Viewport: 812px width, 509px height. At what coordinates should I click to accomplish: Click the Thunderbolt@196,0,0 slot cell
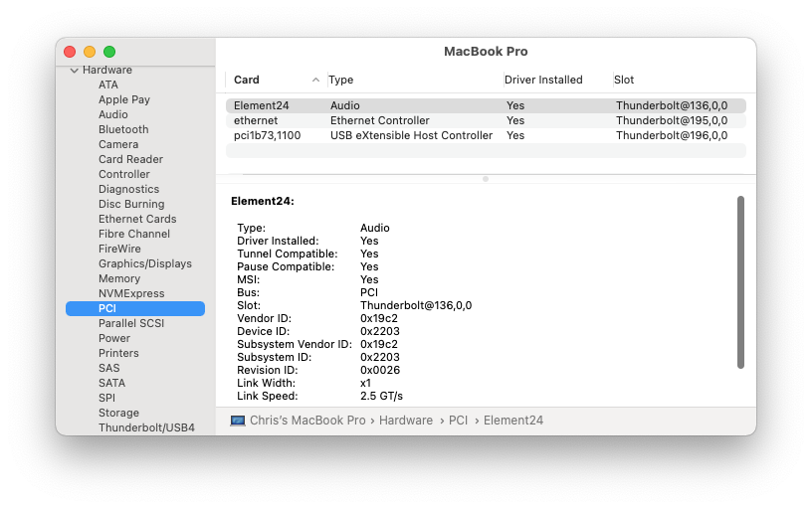[671, 135]
